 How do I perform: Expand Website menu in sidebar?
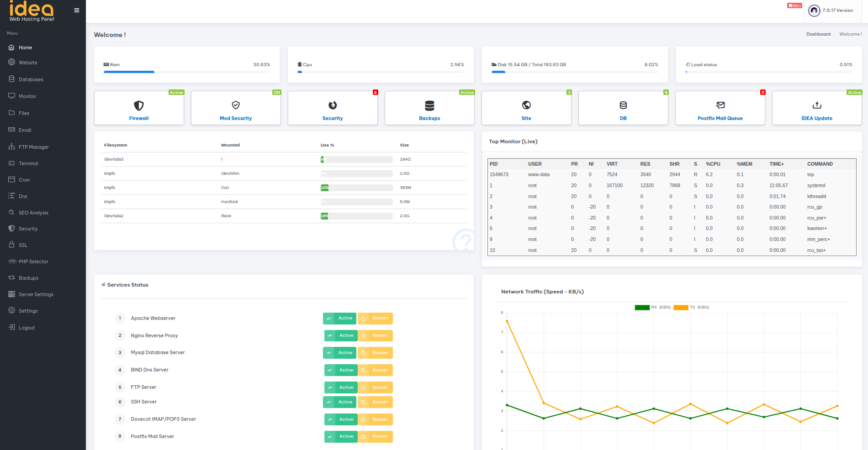[28, 63]
